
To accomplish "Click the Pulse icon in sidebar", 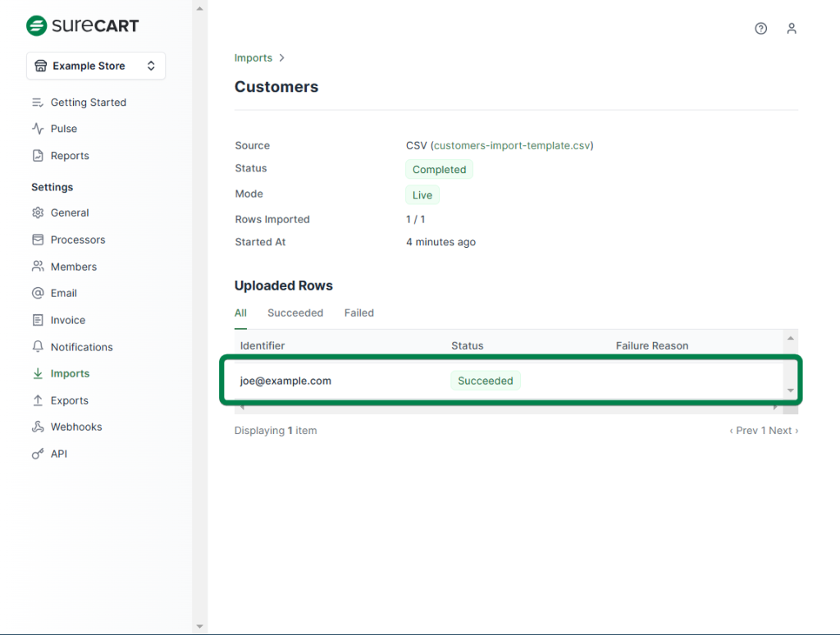I will coord(38,129).
